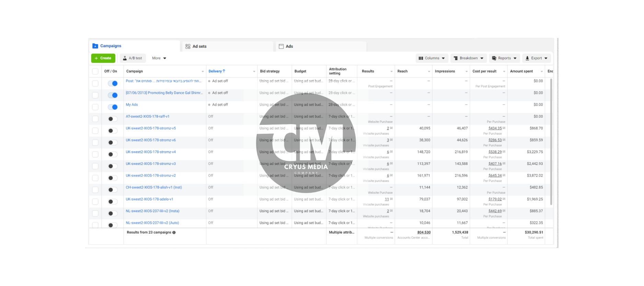The image size is (644, 286).
Task: Open the Reach column header dropdown arrow
Action: [429, 71]
